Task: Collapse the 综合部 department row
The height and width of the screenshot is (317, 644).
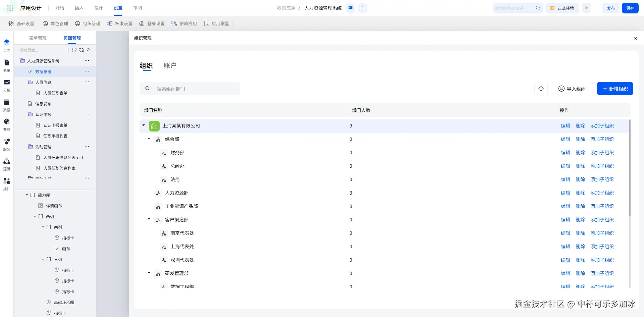Action: 149,139
